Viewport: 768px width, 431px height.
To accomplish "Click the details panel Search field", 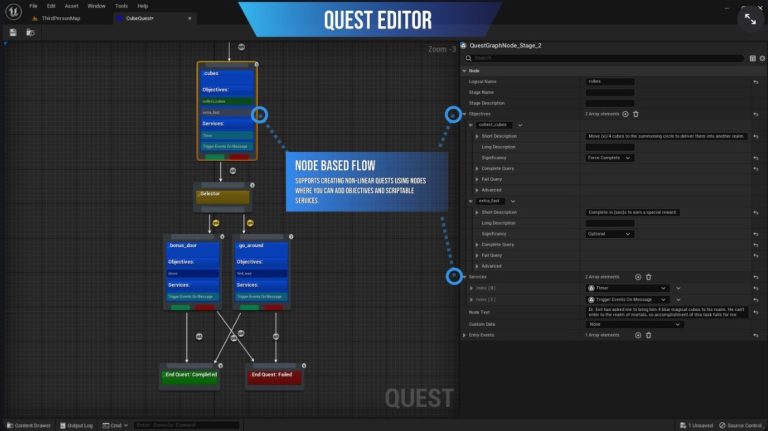I will coord(607,58).
